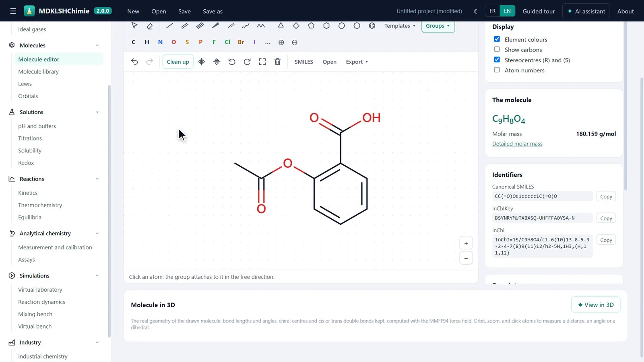Delete the drawing with the trash icon
Viewport: 644px width, 362px height.
[x=278, y=62]
